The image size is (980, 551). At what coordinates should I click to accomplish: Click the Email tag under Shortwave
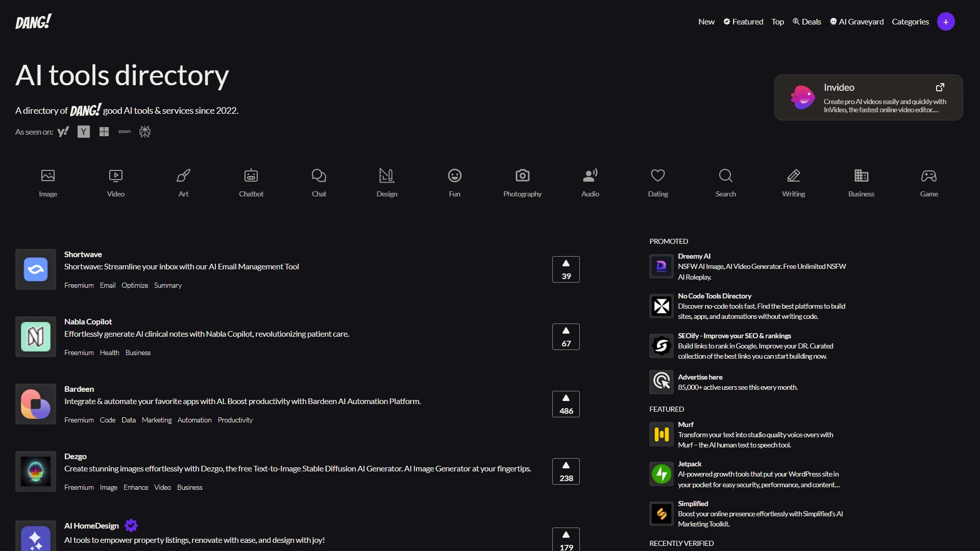(108, 285)
